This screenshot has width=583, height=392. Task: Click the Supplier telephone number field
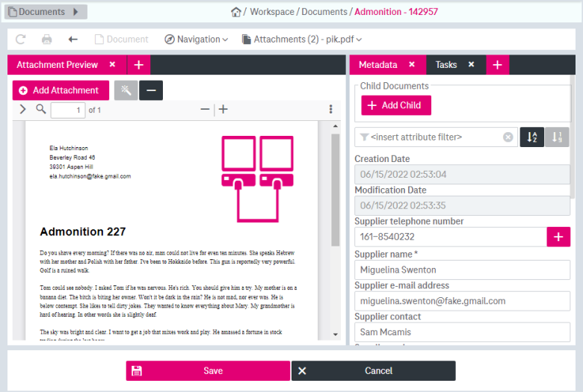[x=451, y=237]
